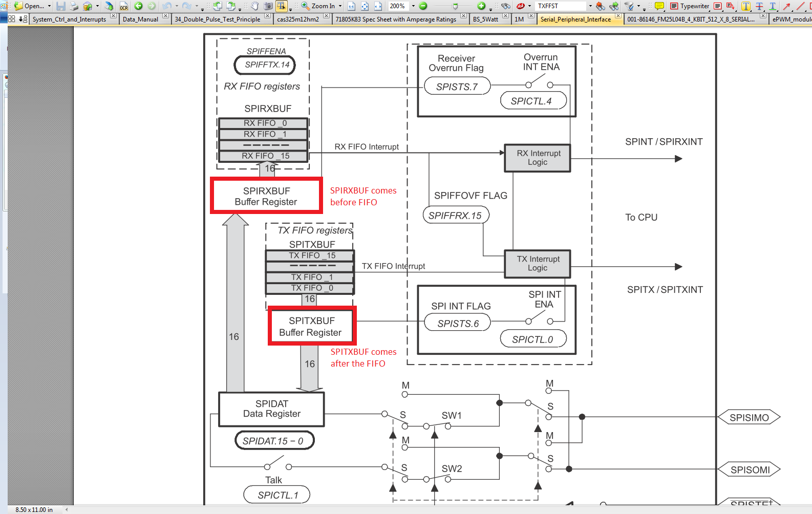The height and width of the screenshot is (514, 812).
Task: Set the view to Actual Size (1:1)
Action: (352, 6)
